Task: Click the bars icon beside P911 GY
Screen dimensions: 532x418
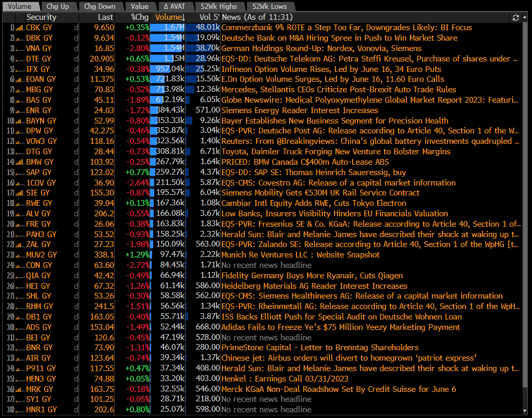Action: (20, 369)
